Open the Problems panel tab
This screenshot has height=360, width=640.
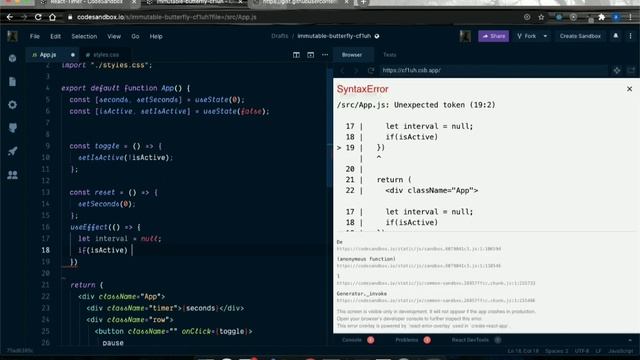tap(407, 340)
